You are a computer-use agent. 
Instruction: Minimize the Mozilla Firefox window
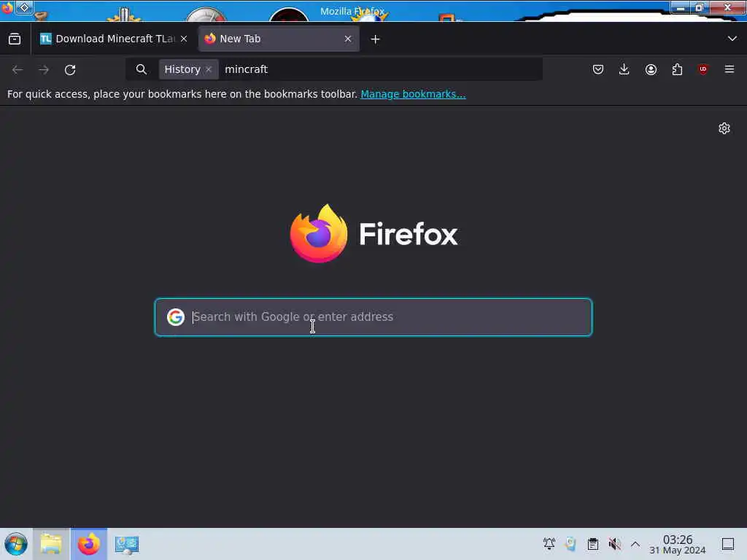point(681,7)
